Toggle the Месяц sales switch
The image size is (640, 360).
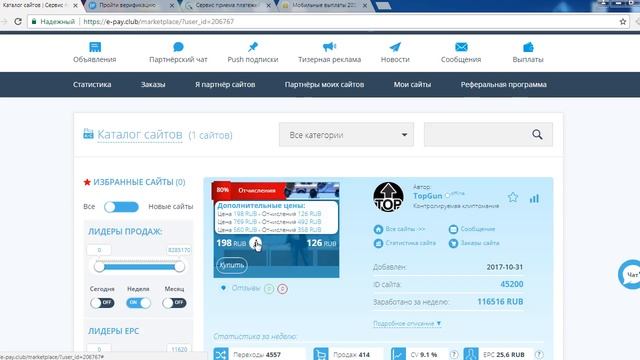pos(174,303)
